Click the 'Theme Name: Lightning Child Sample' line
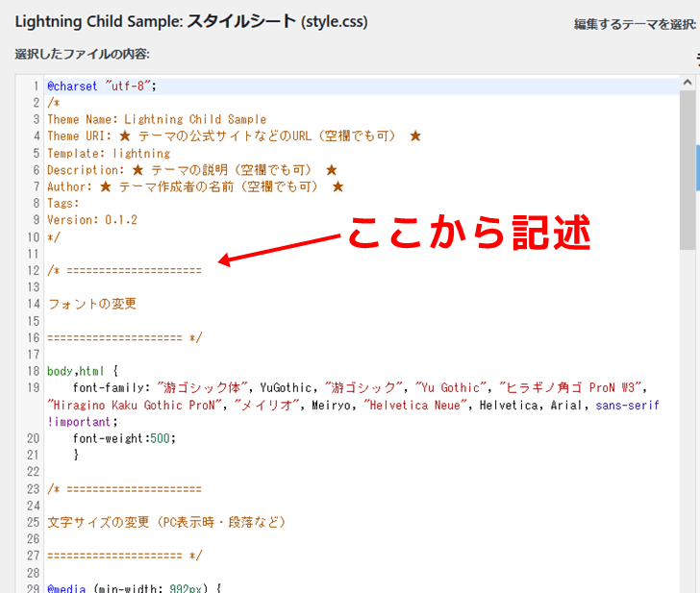Viewport: 700px width, 593px height. point(157,119)
